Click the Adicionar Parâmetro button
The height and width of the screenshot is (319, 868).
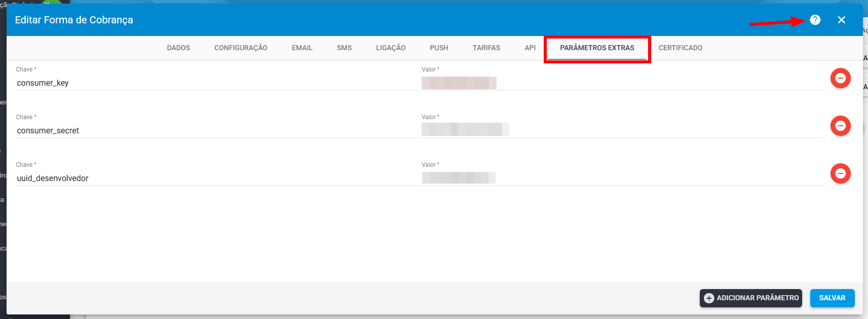pyautogui.click(x=751, y=298)
